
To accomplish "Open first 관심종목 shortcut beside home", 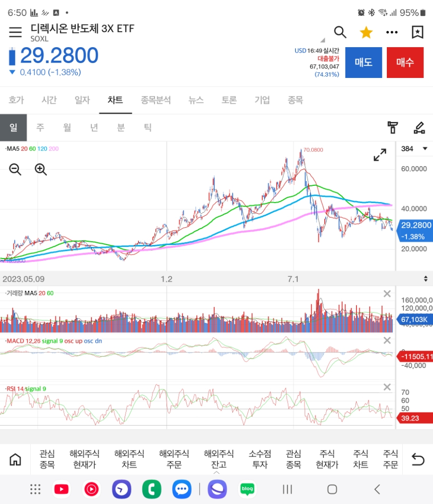I will click(x=47, y=459).
